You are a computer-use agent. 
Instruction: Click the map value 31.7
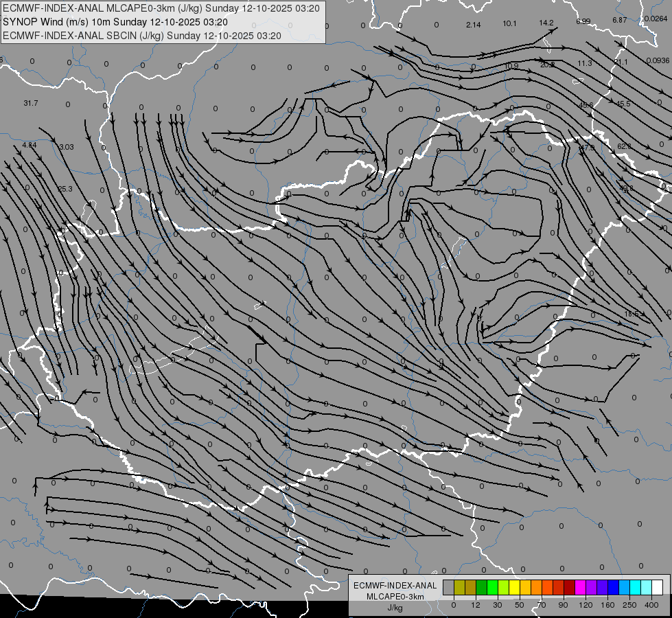[x=31, y=104]
